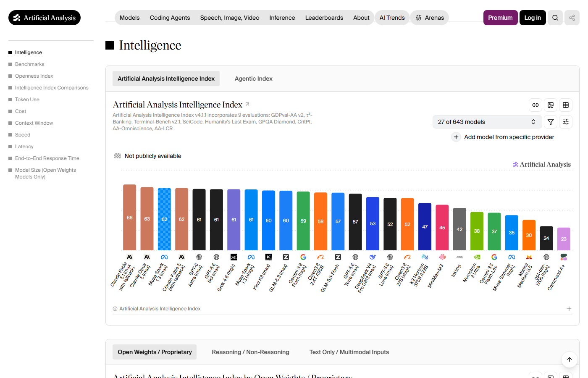
Task: Click the plus icon beside Add model from provider
Action: [456, 137]
